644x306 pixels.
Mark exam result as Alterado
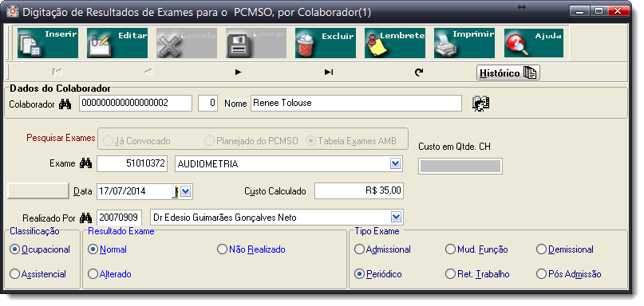click(110, 274)
